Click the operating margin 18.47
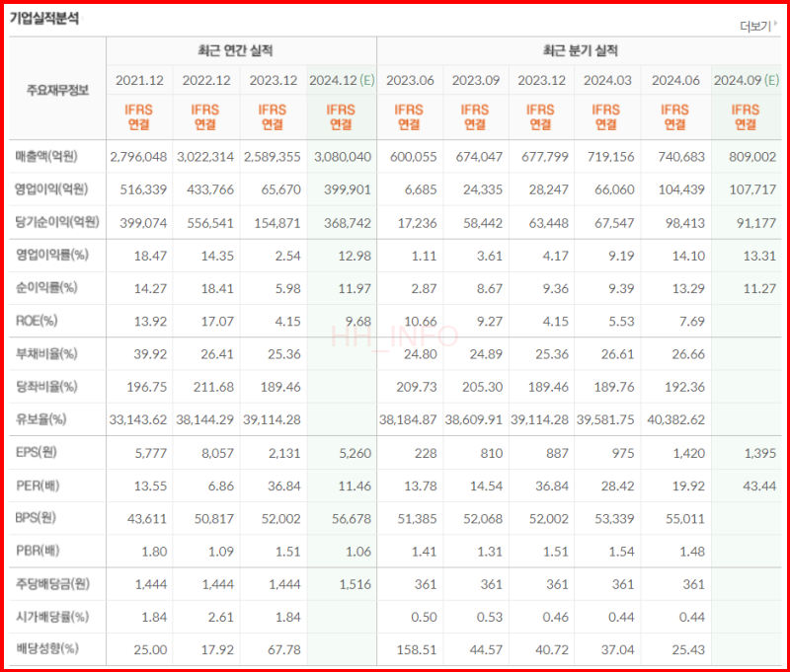The height and width of the screenshot is (672, 790). tap(151, 257)
